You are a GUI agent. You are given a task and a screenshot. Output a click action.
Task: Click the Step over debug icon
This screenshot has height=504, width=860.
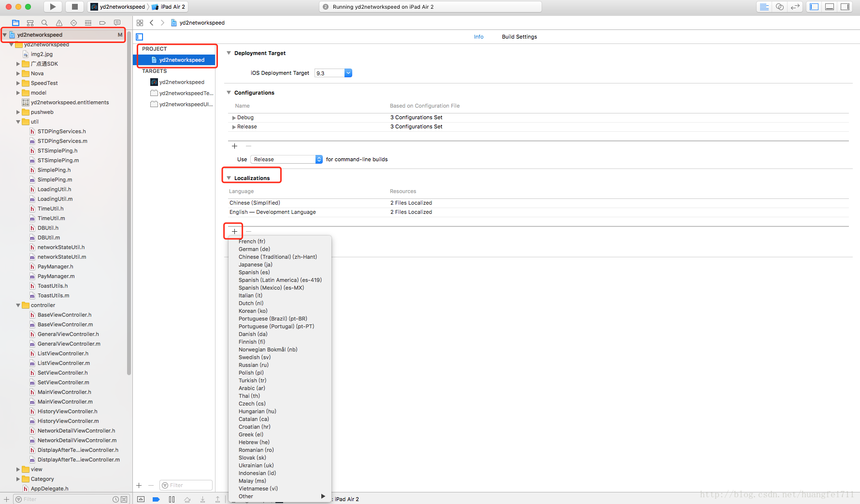pyautogui.click(x=187, y=499)
